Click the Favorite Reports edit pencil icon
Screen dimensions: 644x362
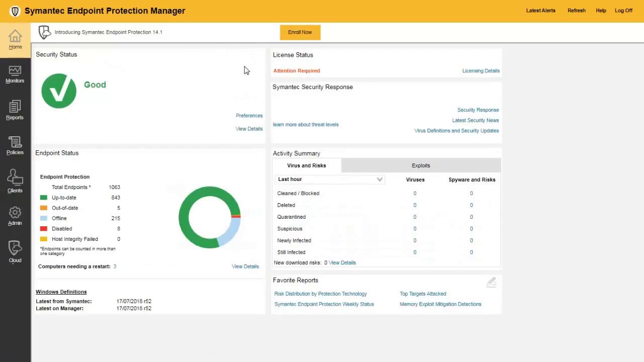492,283
